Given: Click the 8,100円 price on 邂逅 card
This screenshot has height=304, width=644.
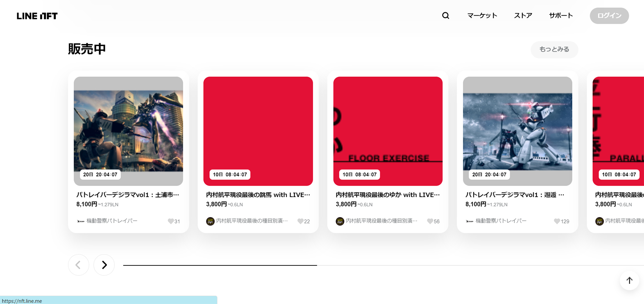Looking at the screenshot, I should point(476,204).
